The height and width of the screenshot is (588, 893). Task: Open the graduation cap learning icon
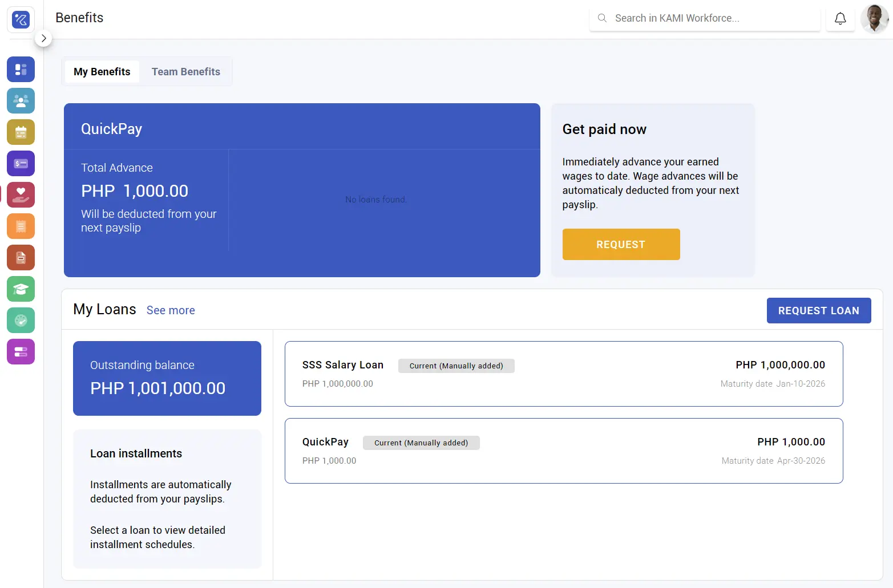click(x=21, y=289)
